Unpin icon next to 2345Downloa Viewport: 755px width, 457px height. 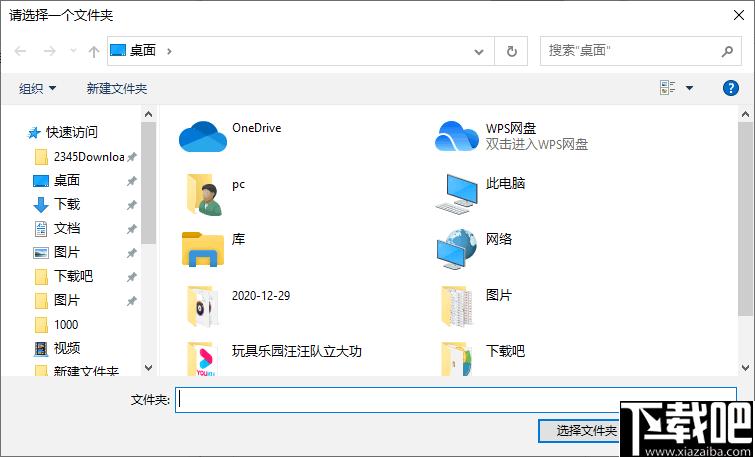[x=131, y=157]
